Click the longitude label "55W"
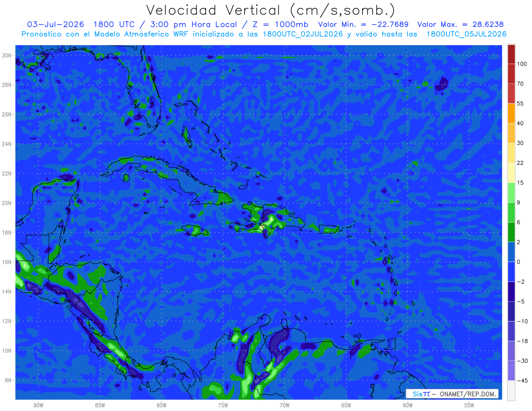Viewport: 532px width, 411px height. tap(469, 405)
